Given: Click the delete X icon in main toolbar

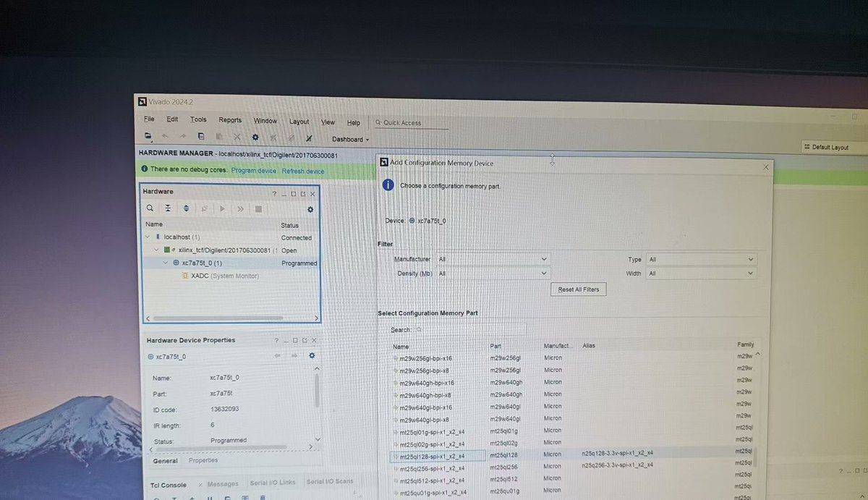Looking at the screenshot, I should coord(237,137).
